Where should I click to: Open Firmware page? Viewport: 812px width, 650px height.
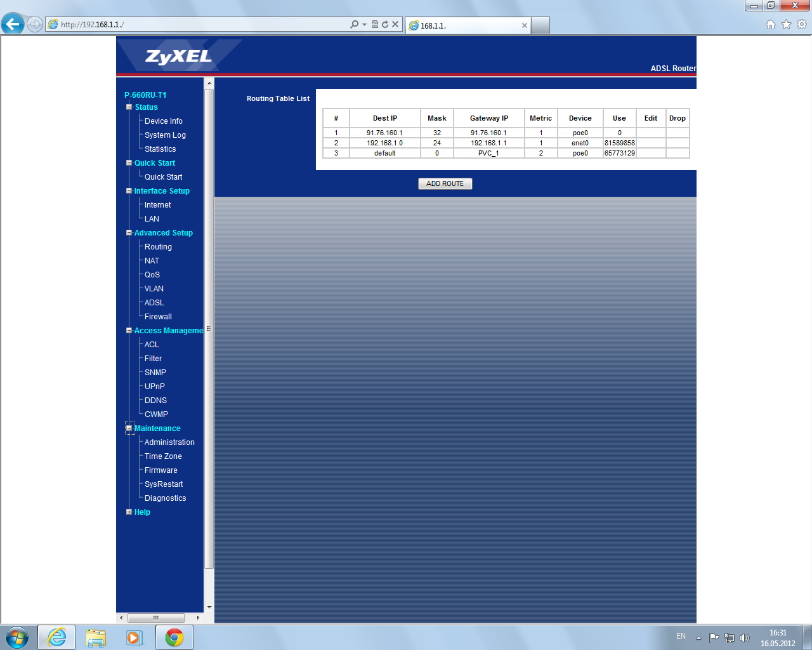click(161, 470)
